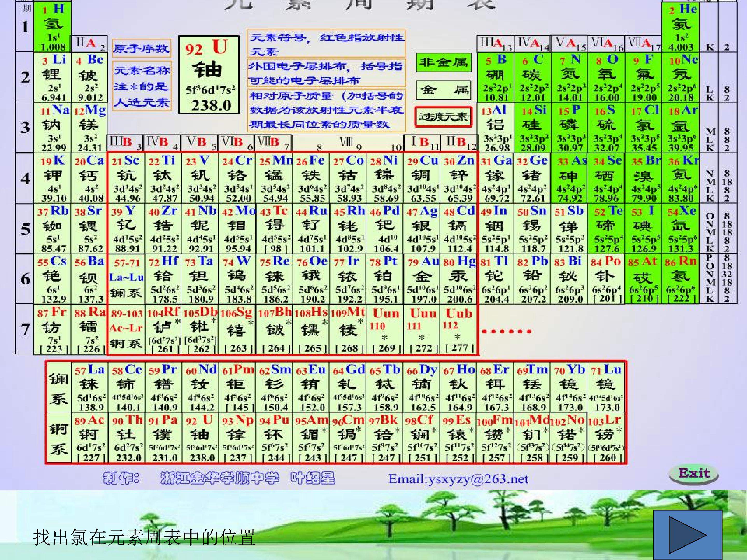The height and width of the screenshot is (560, 747).
Task: Select the magnesium cell 12 Mg 镁
Action: (x=89, y=127)
